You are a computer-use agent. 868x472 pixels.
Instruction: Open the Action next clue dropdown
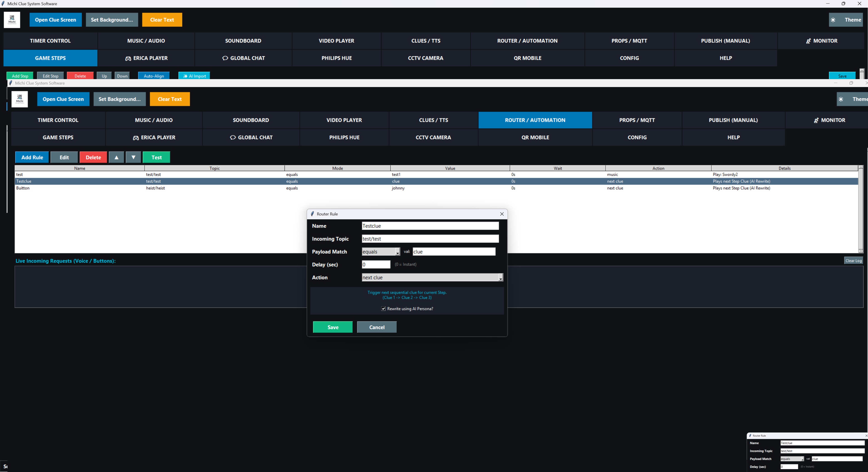tap(500, 278)
